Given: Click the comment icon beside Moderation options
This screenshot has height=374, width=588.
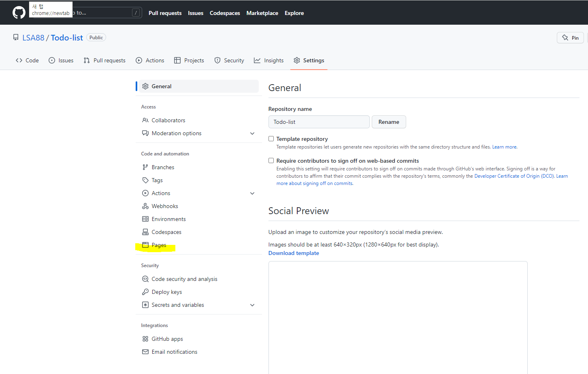Looking at the screenshot, I should pos(145,133).
